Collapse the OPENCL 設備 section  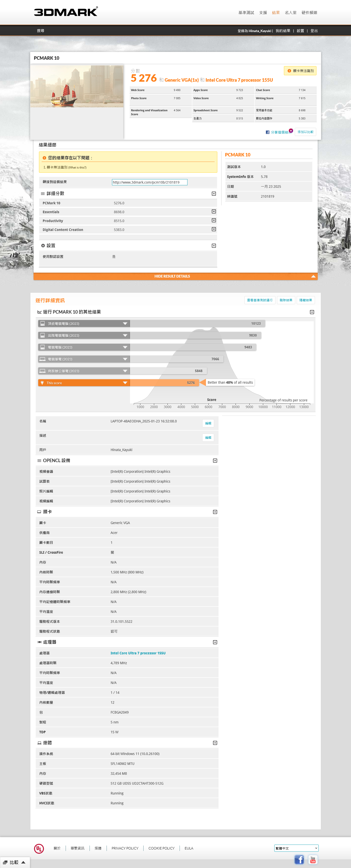coord(215,461)
